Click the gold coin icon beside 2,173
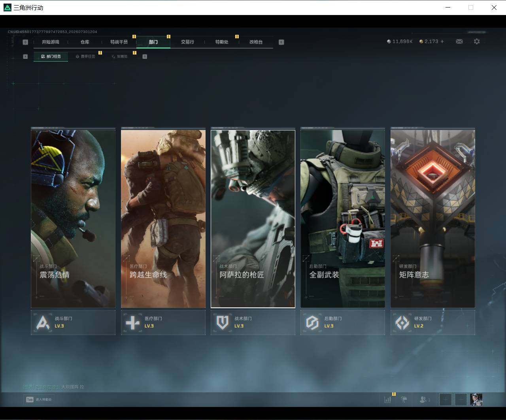This screenshot has height=420, width=506. point(421,41)
